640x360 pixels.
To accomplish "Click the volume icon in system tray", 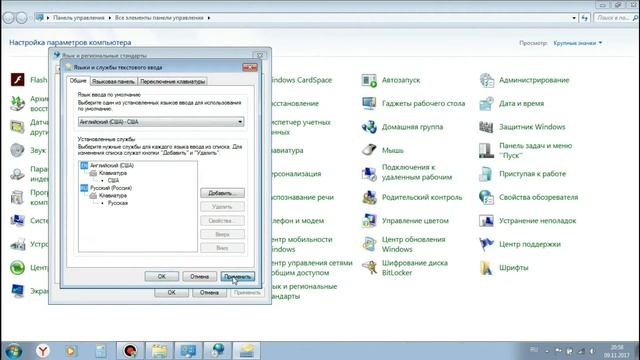I will point(591,351).
